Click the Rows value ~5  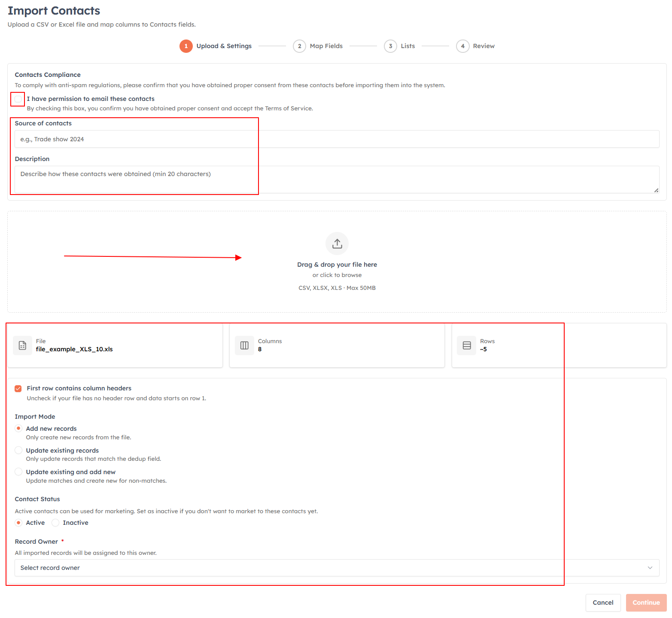tap(483, 349)
